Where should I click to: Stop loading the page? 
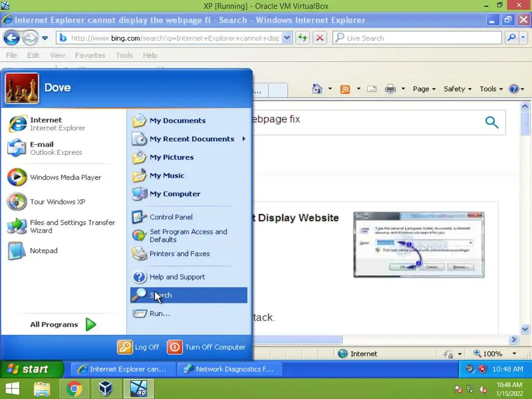tap(320, 37)
